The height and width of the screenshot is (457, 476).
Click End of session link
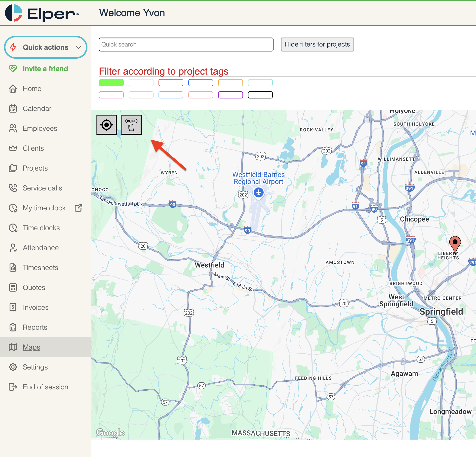pyautogui.click(x=45, y=387)
